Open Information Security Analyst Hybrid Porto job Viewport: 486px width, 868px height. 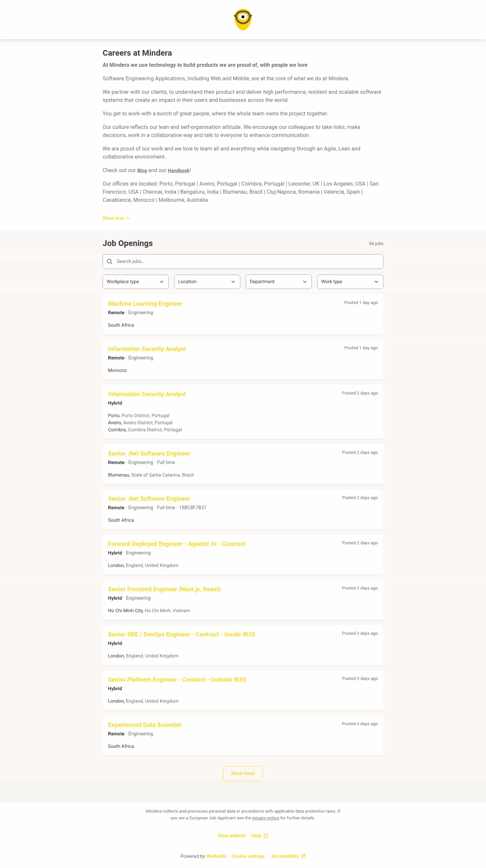[x=147, y=394]
